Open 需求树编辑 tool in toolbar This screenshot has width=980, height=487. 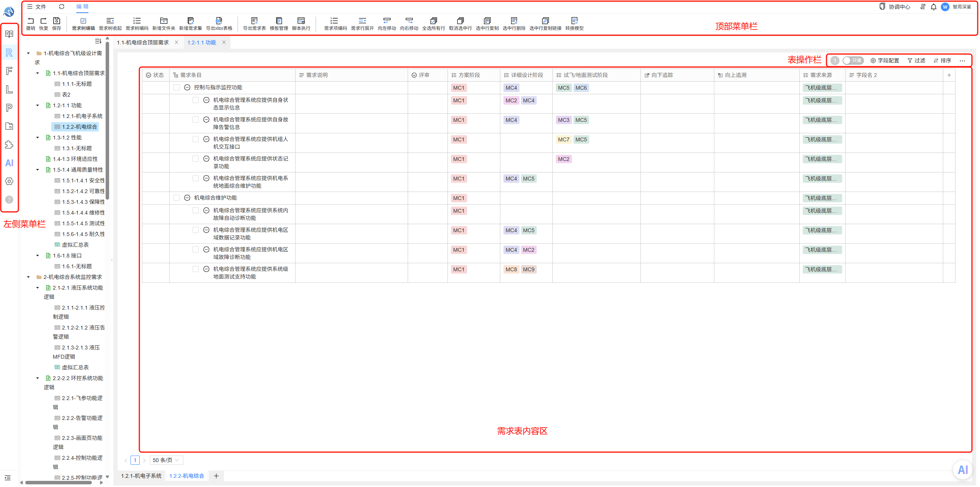(x=83, y=23)
